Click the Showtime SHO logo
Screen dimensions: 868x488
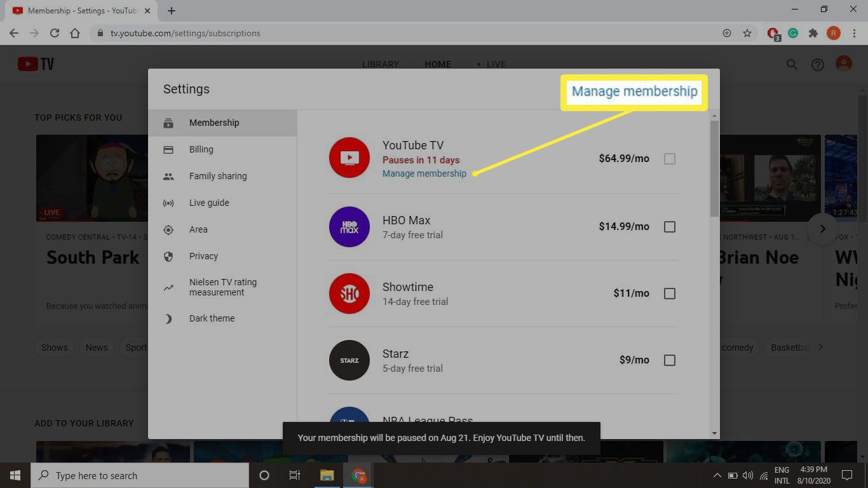tap(349, 294)
